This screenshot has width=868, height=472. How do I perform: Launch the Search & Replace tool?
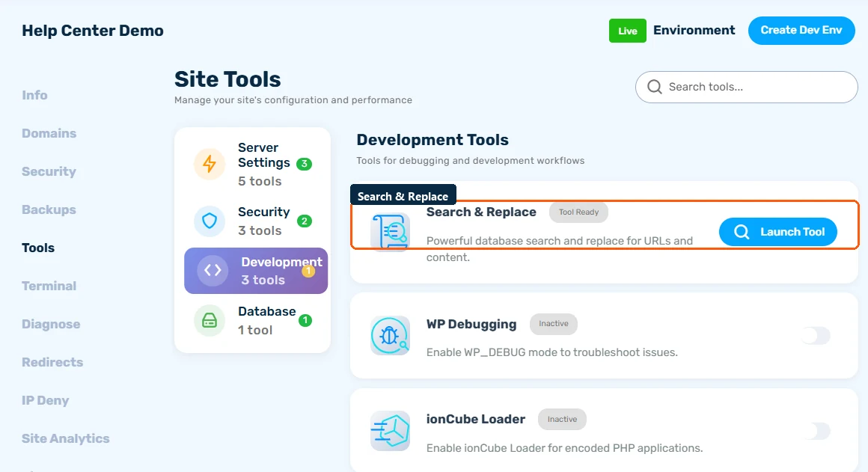pyautogui.click(x=777, y=232)
